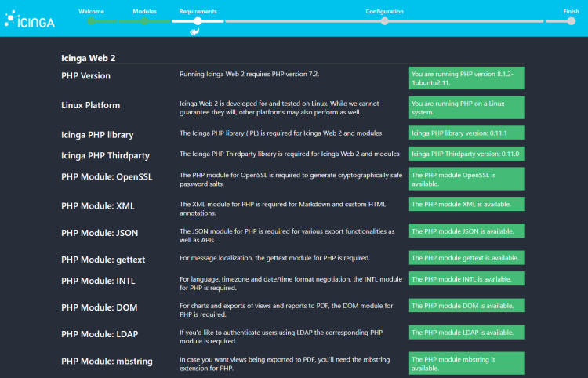Click the Icinga Web 2 section heading
Viewport: 588px width, 378px height.
(x=88, y=57)
